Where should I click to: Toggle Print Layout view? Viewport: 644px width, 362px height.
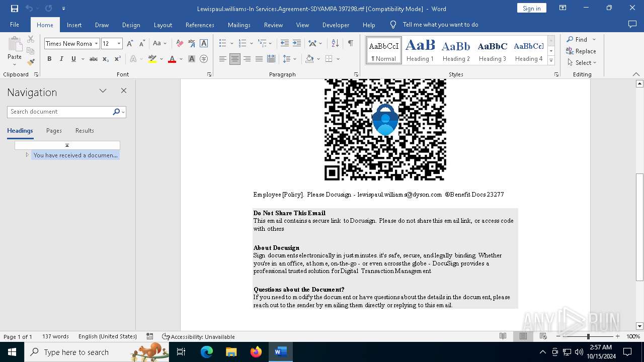(x=523, y=336)
